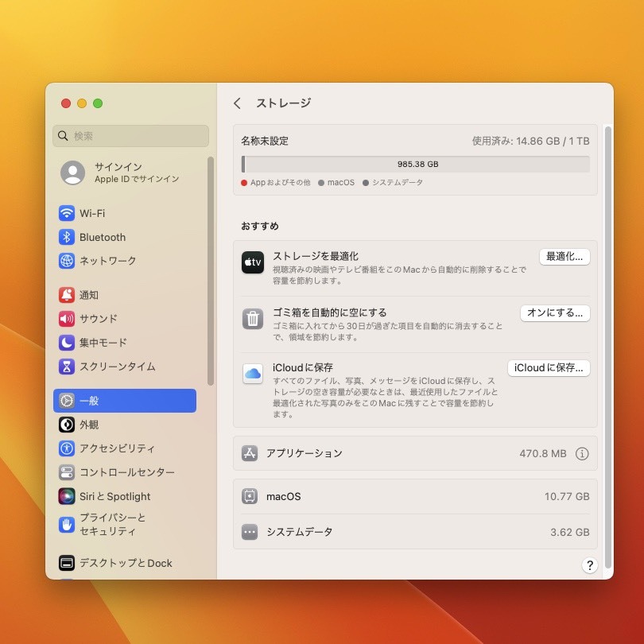Screen dimensions: 644x644
Task: Click the 通知 bell icon
Action: coord(67,295)
